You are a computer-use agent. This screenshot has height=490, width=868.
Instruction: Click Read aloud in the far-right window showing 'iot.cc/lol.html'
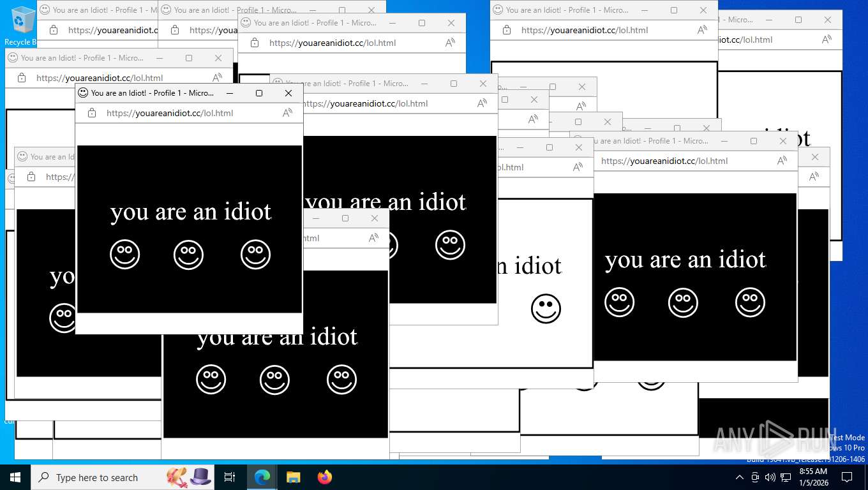(x=827, y=40)
